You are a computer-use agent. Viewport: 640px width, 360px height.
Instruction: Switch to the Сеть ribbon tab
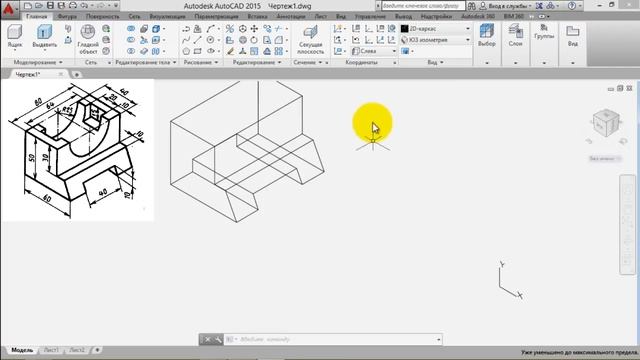coord(134,16)
